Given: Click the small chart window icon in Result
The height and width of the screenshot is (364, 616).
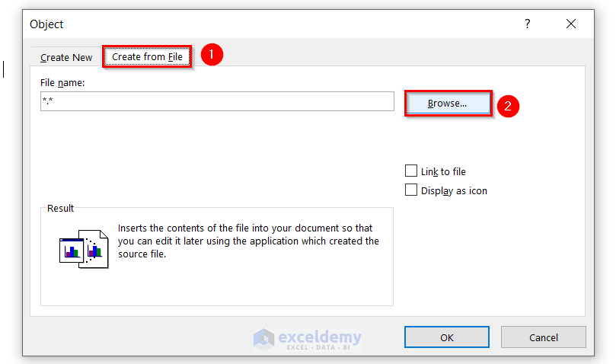Looking at the screenshot, I should 71,249.
